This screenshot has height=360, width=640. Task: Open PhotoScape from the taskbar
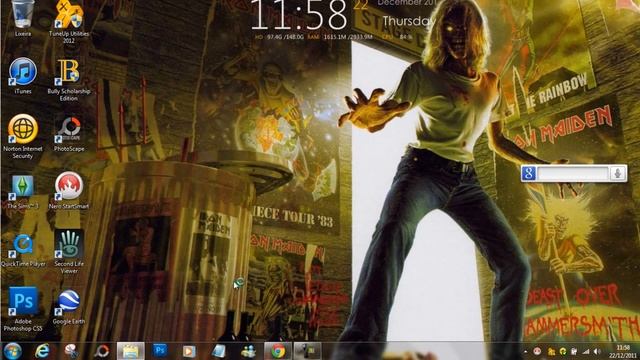coord(101,351)
